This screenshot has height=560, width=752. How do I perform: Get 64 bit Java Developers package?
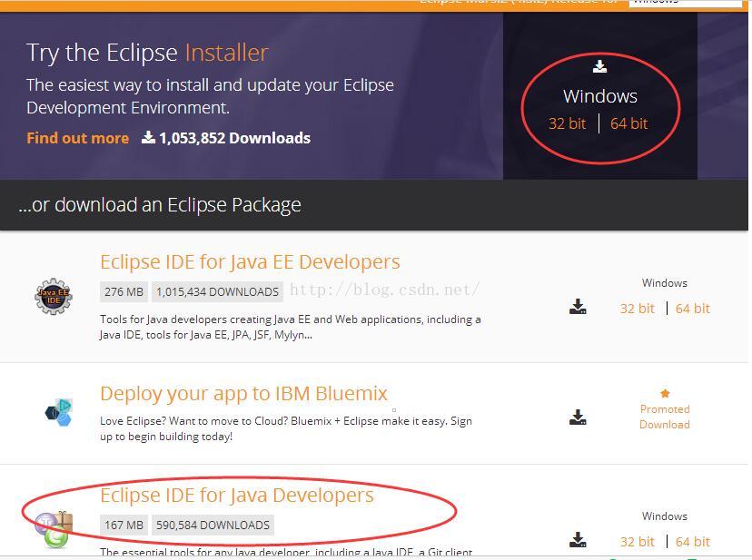coord(693,542)
